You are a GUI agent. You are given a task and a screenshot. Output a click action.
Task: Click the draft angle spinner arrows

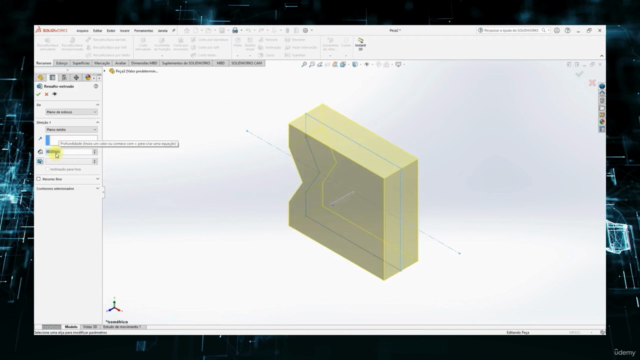coord(95,162)
